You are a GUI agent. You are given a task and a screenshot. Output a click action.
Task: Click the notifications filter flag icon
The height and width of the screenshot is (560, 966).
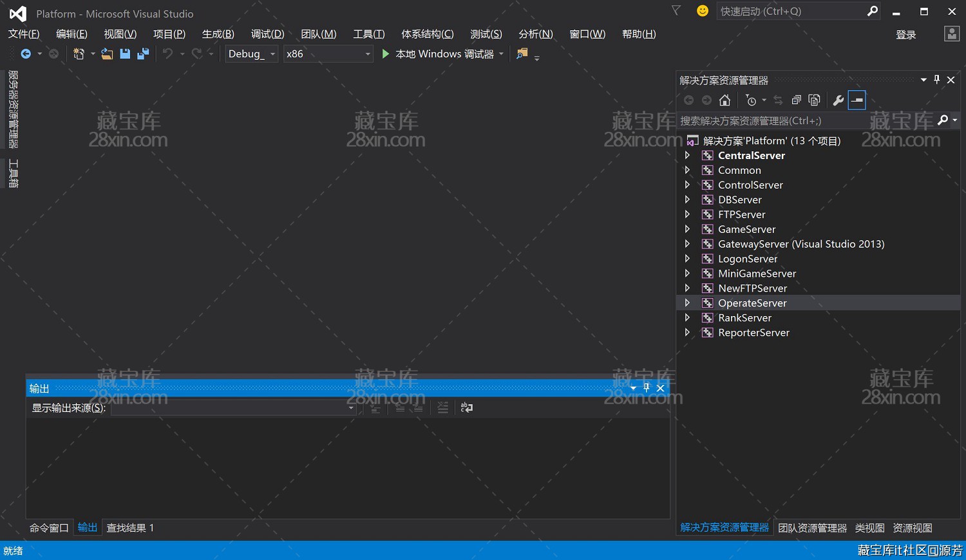click(676, 11)
